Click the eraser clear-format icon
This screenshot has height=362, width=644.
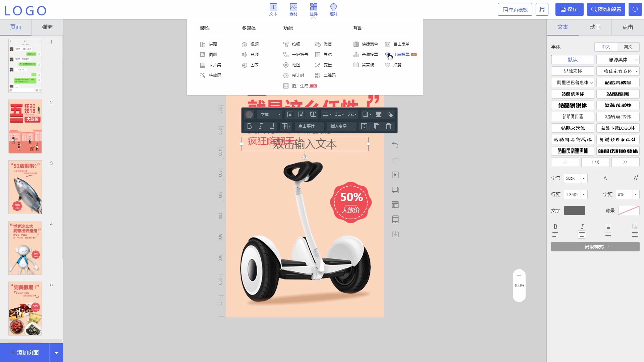390,115
